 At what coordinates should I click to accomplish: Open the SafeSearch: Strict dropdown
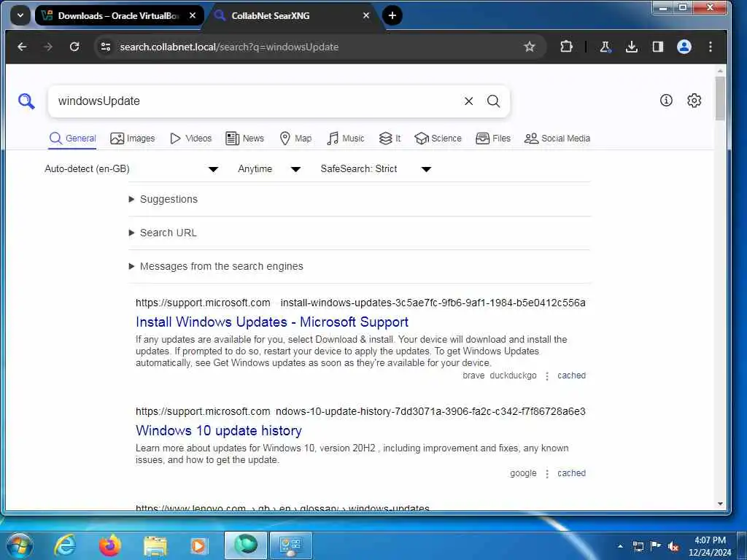pyautogui.click(x=376, y=169)
